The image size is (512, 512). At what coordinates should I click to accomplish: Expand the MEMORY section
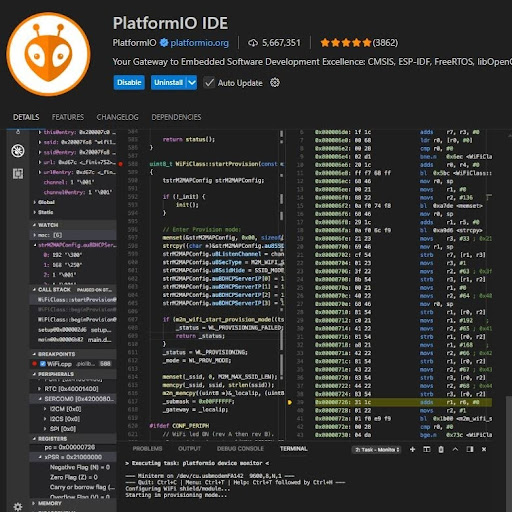tap(73, 503)
